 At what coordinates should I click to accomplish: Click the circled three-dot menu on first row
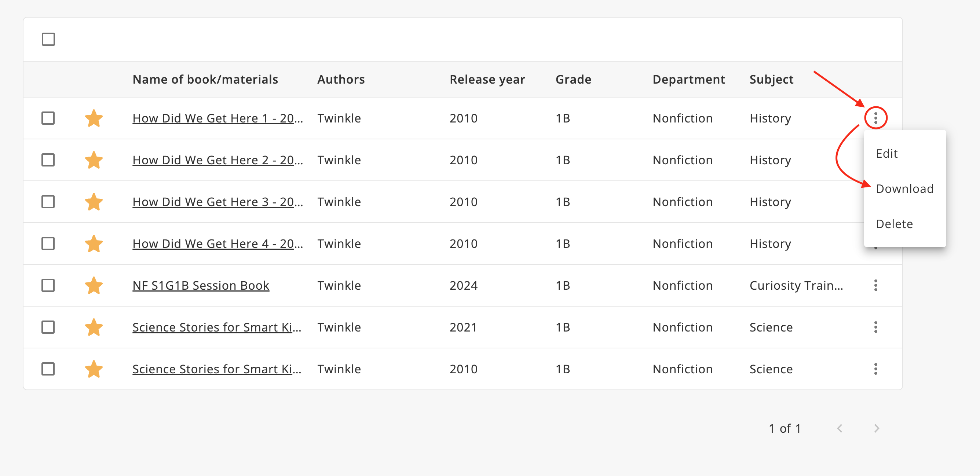875,118
